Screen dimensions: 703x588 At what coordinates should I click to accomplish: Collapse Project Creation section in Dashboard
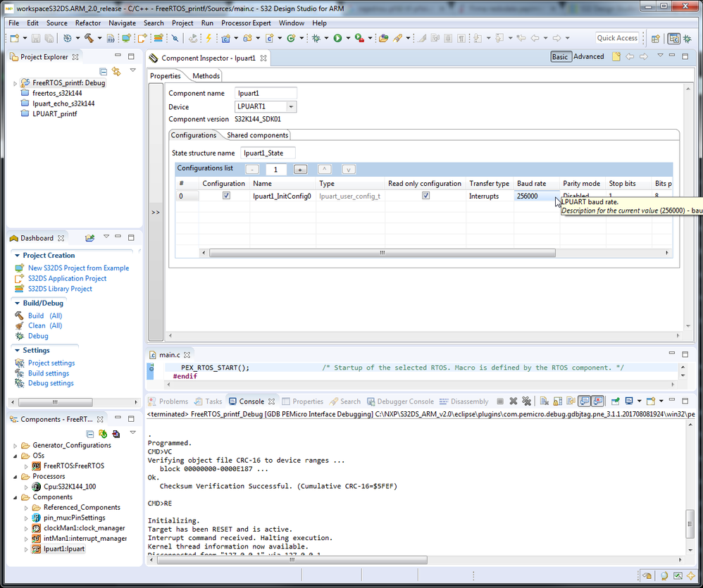[x=17, y=256]
